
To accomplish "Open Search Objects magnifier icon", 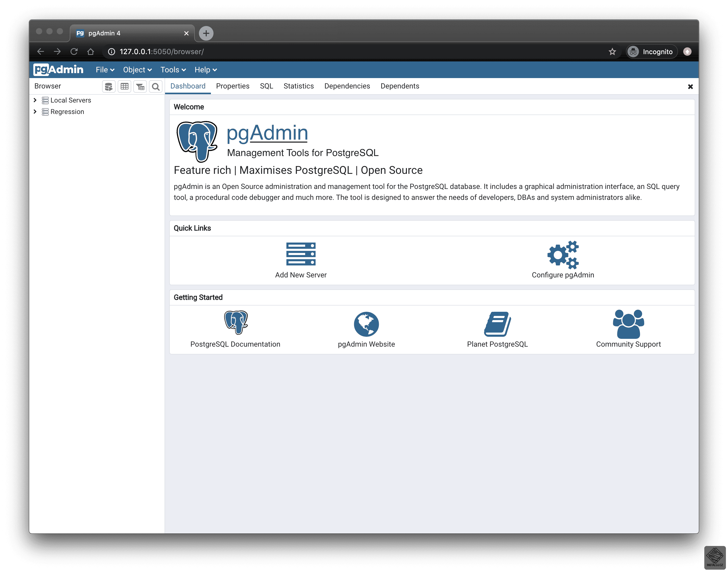I will point(155,86).
